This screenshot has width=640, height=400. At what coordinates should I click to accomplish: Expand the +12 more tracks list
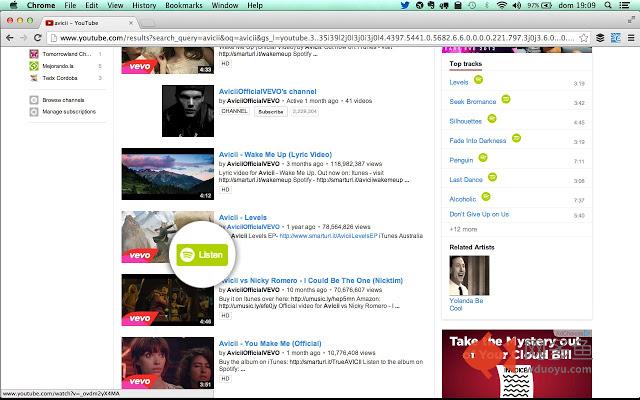coord(463,229)
